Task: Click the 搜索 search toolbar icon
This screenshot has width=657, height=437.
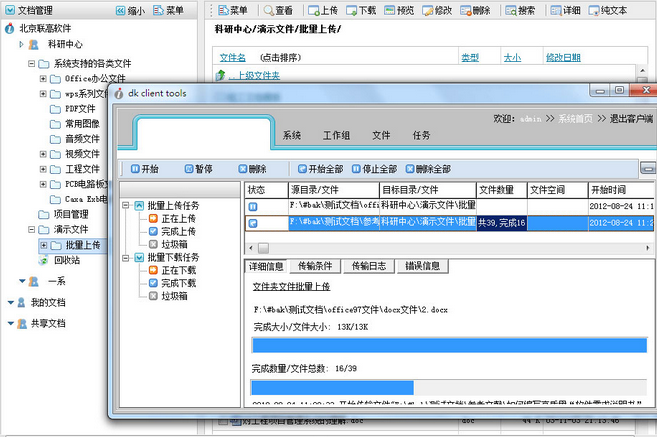Action: [x=520, y=10]
